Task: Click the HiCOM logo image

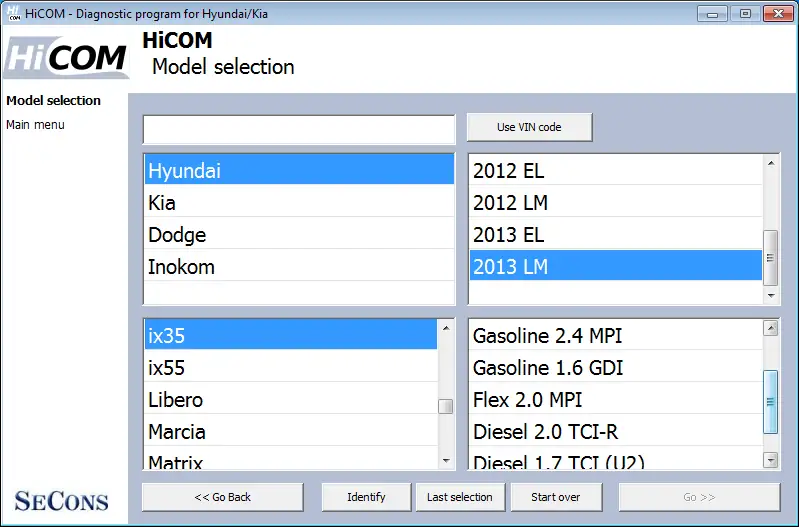Action: pyautogui.click(x=66, y=57)
